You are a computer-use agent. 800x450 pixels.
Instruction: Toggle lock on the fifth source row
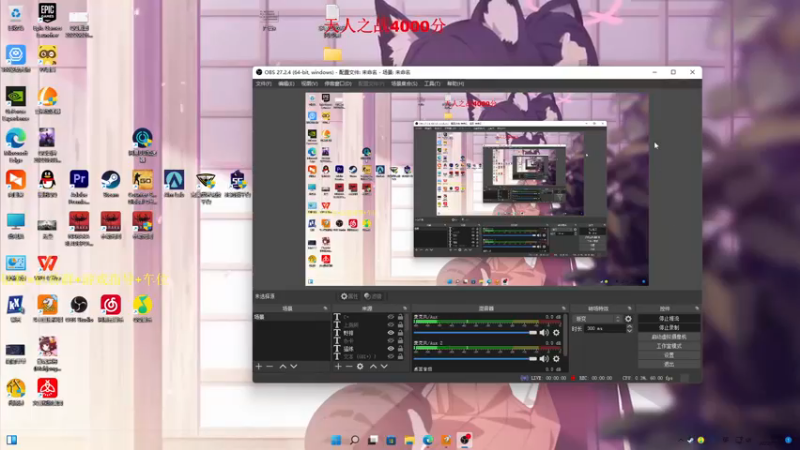point(401,348)
